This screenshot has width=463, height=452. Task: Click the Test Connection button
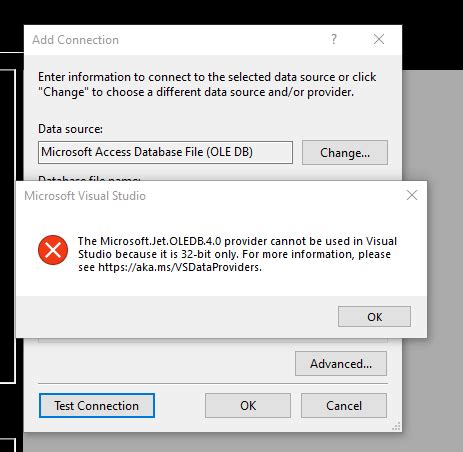pyautogui.click(x=97, y=406)
